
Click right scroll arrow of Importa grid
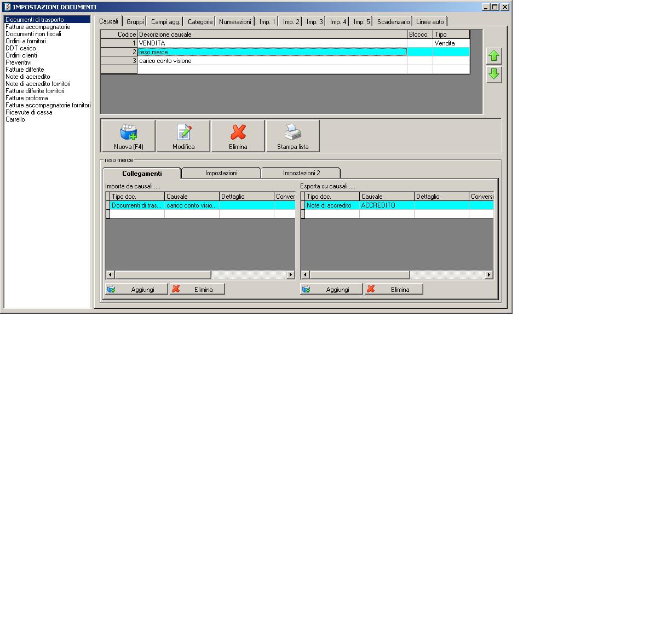pyautogui.click(x=290, y=275)
